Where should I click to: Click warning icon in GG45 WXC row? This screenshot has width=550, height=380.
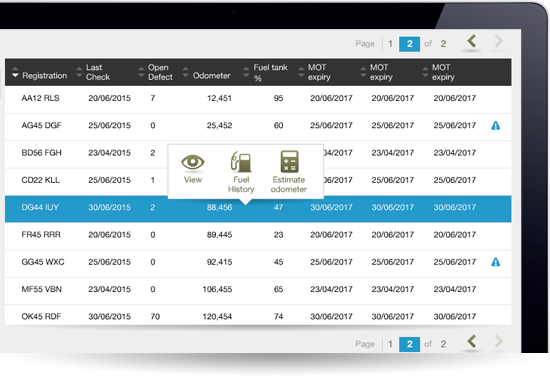[x=495, y=262]
